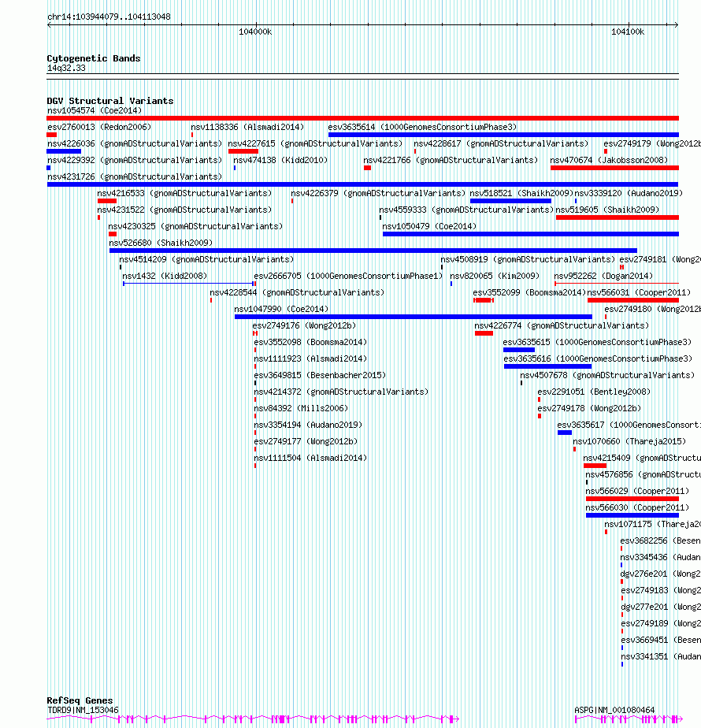Open esv2666705 (1000GenomesConsortiumPhase1) label
701x728 pixels.
point(348,276)
